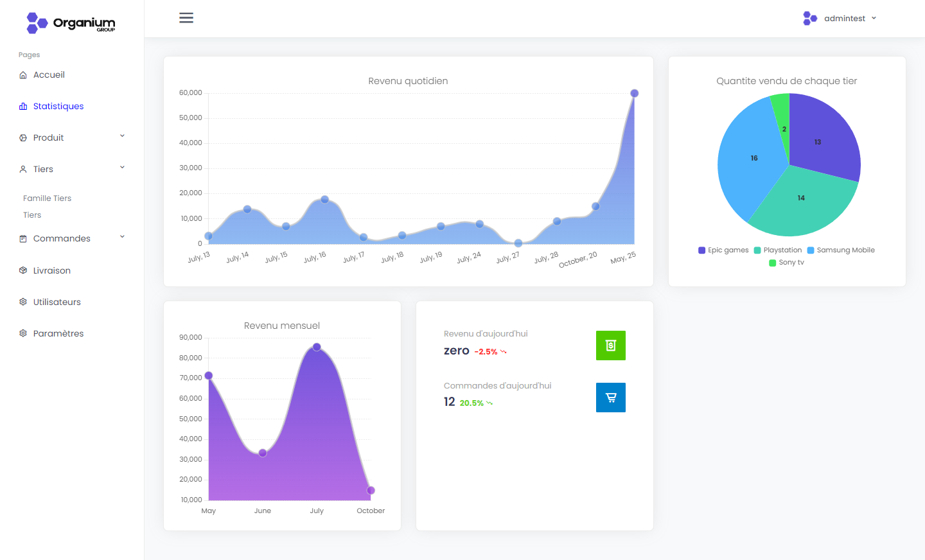Viewport: 925px width, 560px height.
Task: Open the admintest user dropdown arrow
Action: (874, 19)
